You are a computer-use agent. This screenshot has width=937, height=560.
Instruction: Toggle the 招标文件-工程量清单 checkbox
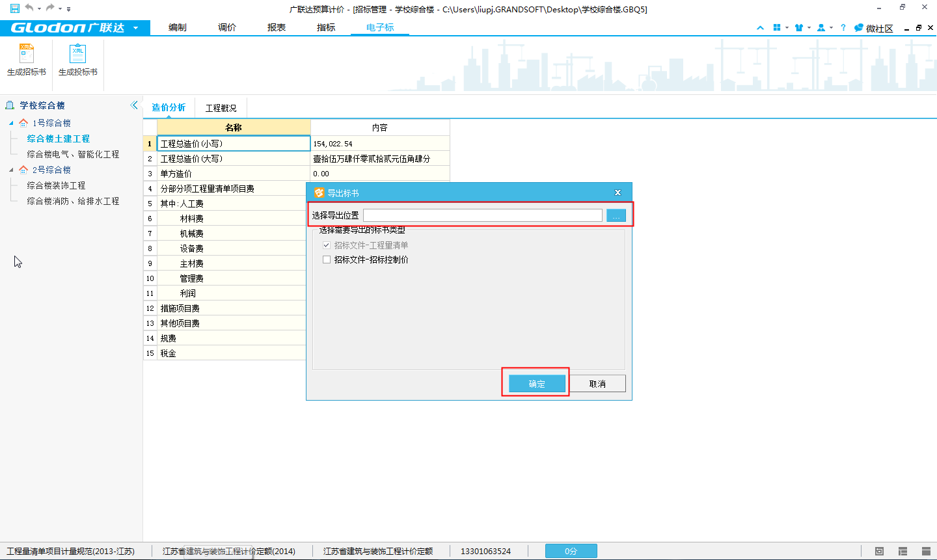pyautogui.click(x=327, y=245)
